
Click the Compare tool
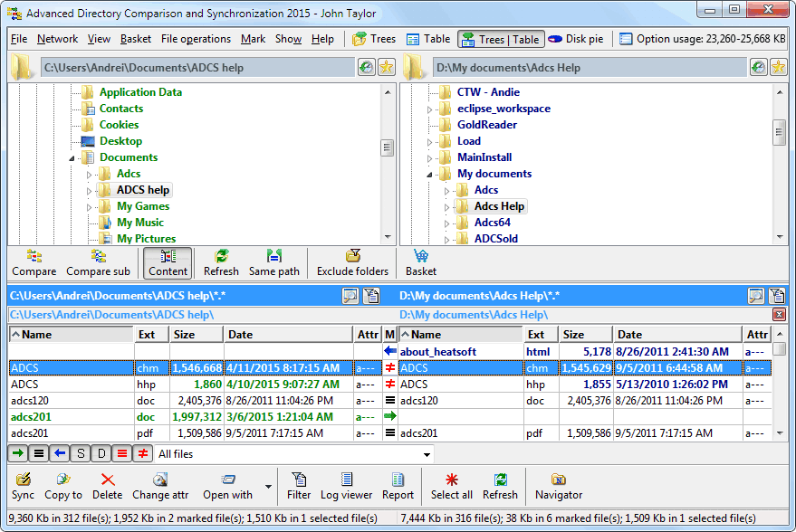[34, 263]
